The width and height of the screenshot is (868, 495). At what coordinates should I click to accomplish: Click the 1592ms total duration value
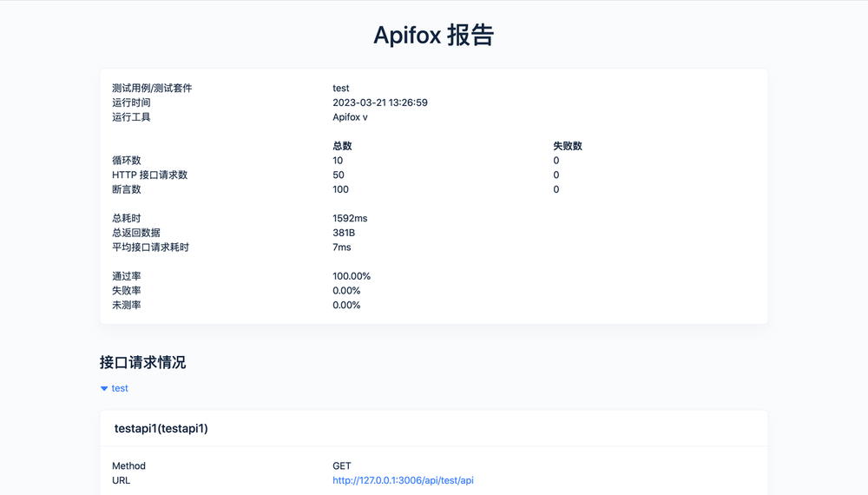click(350, 218)
